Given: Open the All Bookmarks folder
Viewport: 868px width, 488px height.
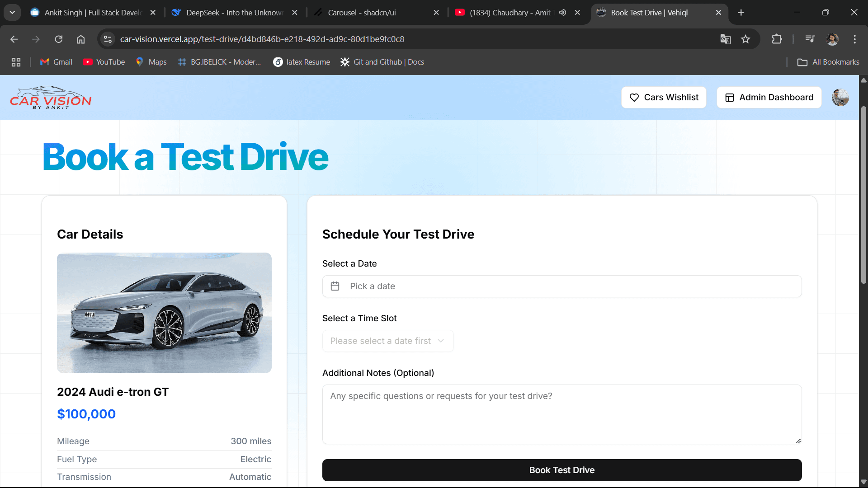Looking at the screenshot, I should tap(828, 62).
